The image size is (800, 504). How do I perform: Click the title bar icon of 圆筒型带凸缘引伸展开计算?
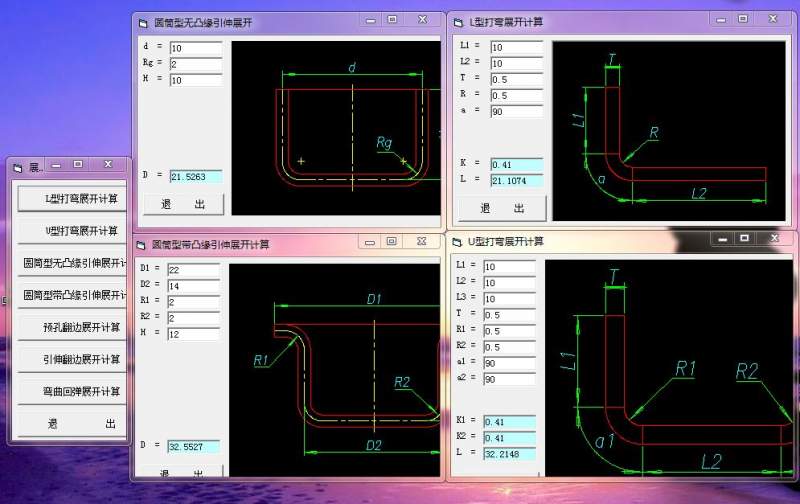click(x=141, y=245)
